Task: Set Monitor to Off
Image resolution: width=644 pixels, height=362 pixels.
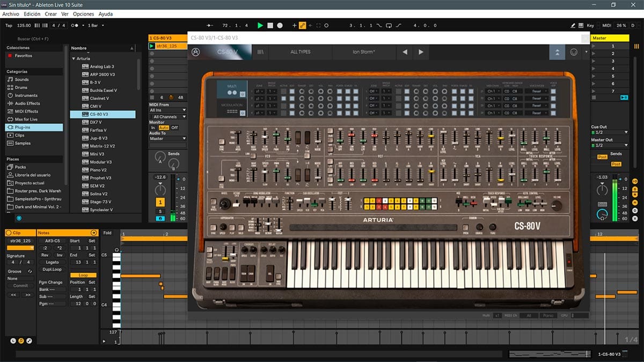Action: tap(174, 128)
